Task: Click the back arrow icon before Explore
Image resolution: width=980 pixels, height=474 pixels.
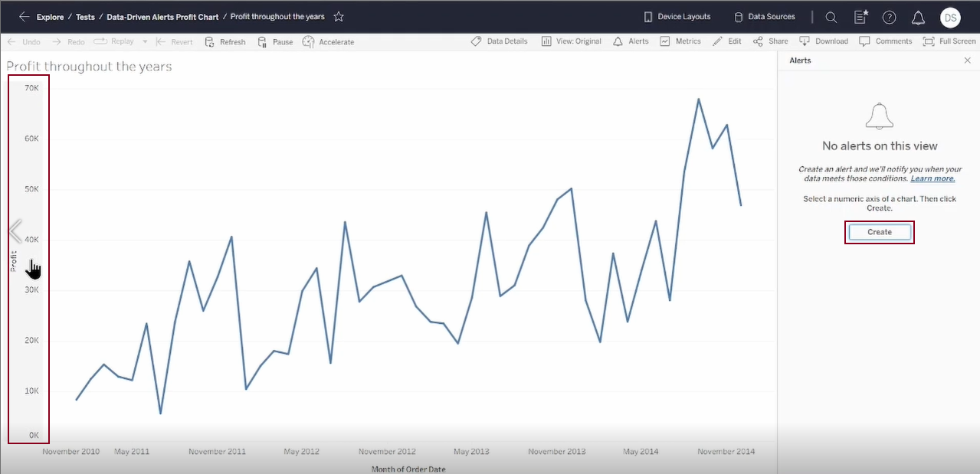Action: [24, 16]
